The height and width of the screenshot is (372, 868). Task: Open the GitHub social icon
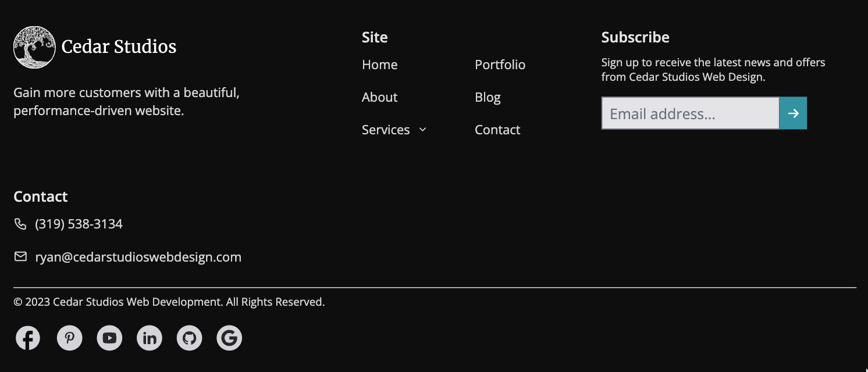(x=189, y=338)
